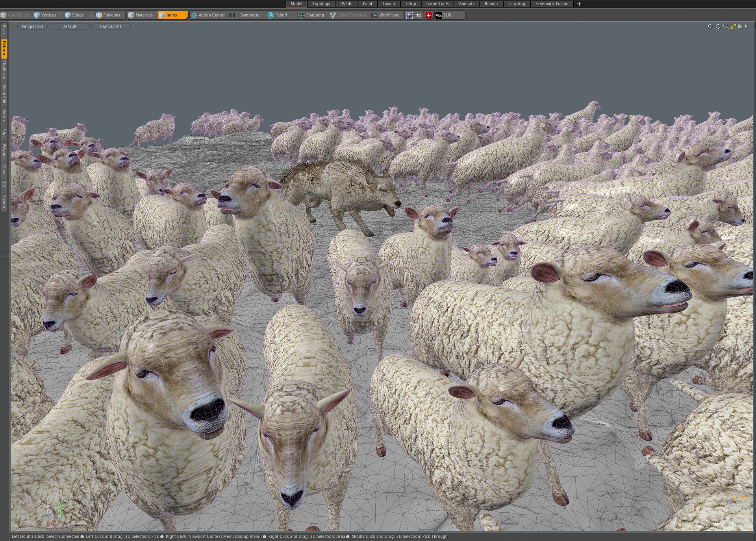
Task: Switch to the Render layout tab
Action: click(491, 4)
